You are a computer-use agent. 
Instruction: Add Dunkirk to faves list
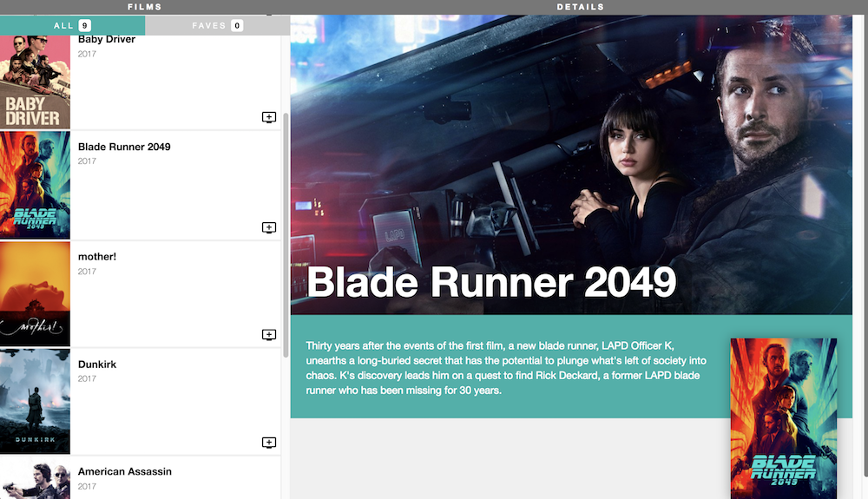point(269,443)
